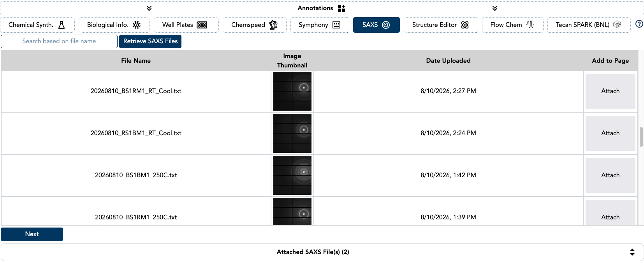This screenshot has height=263, width=644.
Task: Click the Flow Chem waveform icon
Action: pyautogui.click(x=530, y=25)
